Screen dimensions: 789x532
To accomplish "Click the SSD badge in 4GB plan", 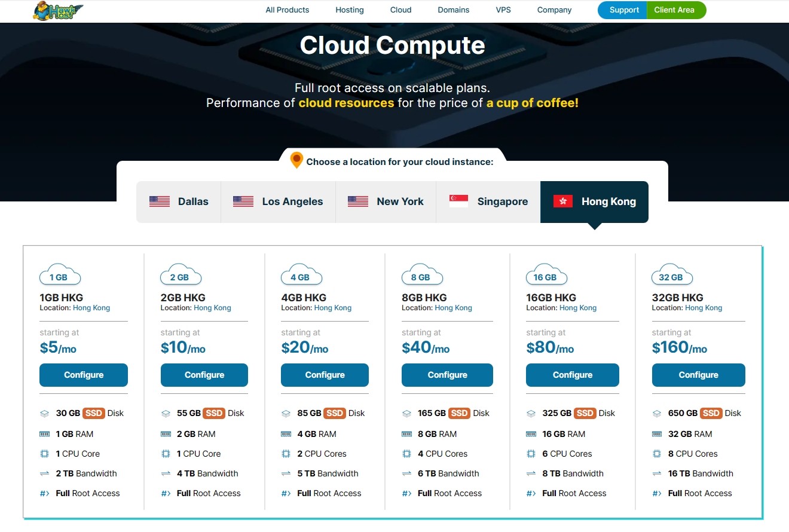I will [335, 413].
